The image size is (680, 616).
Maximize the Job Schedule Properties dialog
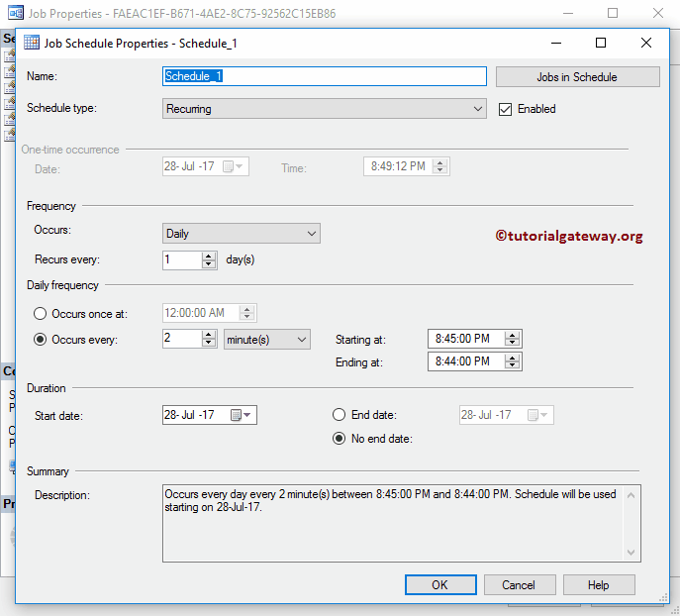pos(601,43)
